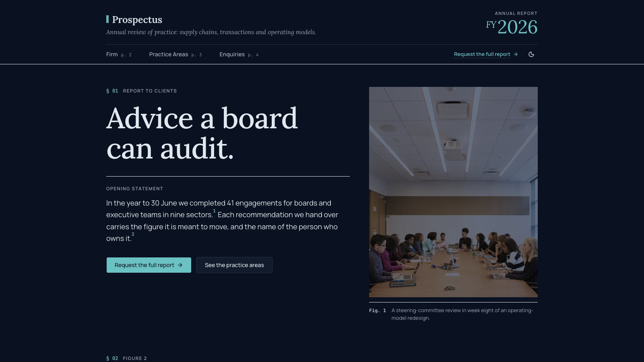Click the Prospectus logo title
The width and height of the screenshot is (644, 362).
pyautogui.click(x=137, y=20)
